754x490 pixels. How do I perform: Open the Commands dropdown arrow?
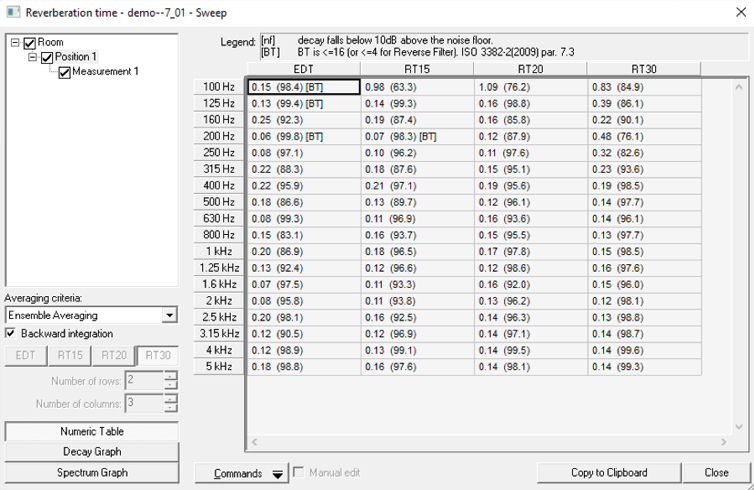coord(278,473)
